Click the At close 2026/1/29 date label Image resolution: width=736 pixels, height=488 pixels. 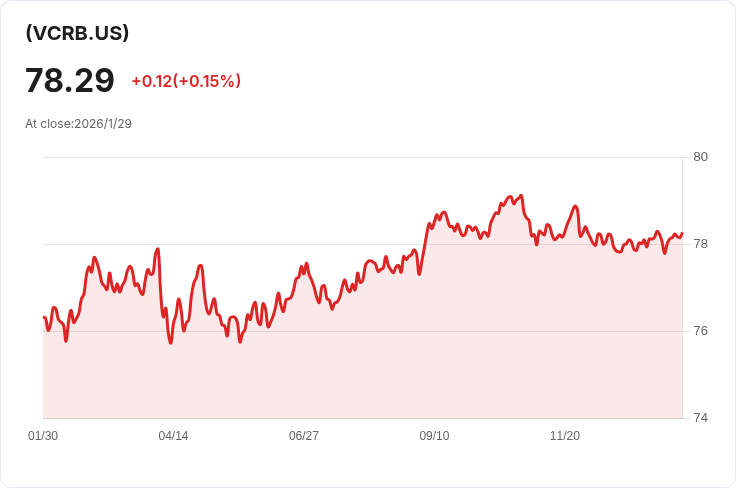click(x=79, y=124)
